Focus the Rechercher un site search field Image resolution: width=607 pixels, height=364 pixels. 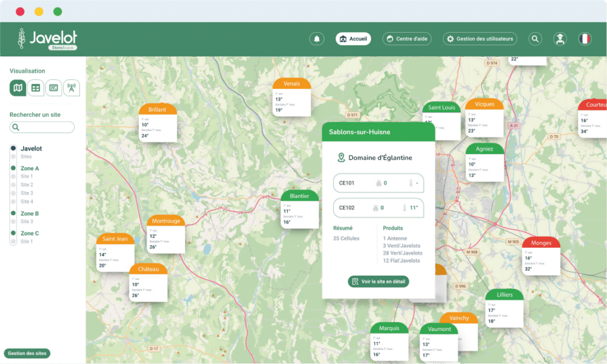point(44,127)
